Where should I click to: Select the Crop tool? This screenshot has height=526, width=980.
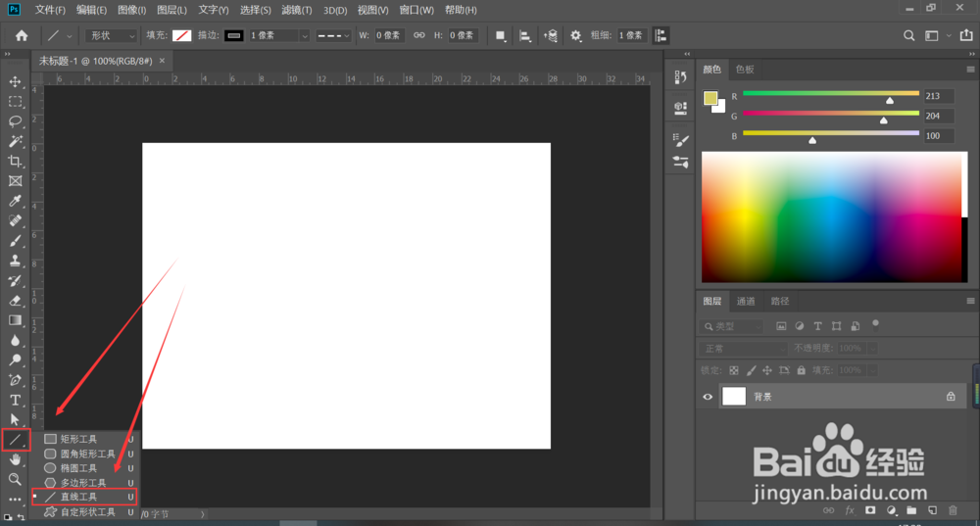pos(15,162)
